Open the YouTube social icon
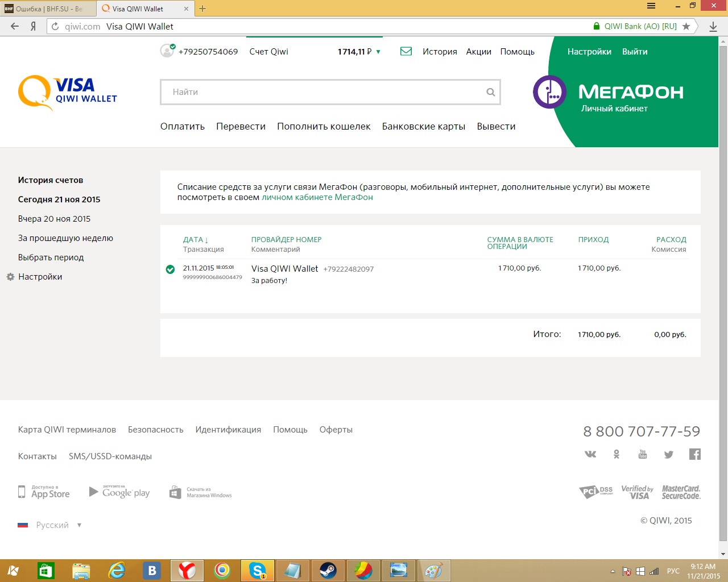This screenshot has height=582, width=728. 643,454
